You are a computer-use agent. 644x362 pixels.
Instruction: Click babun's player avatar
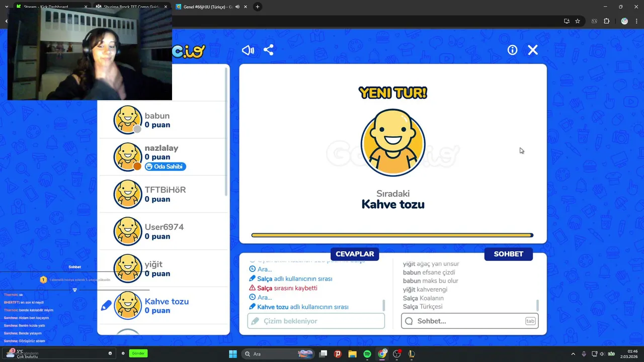128,120
